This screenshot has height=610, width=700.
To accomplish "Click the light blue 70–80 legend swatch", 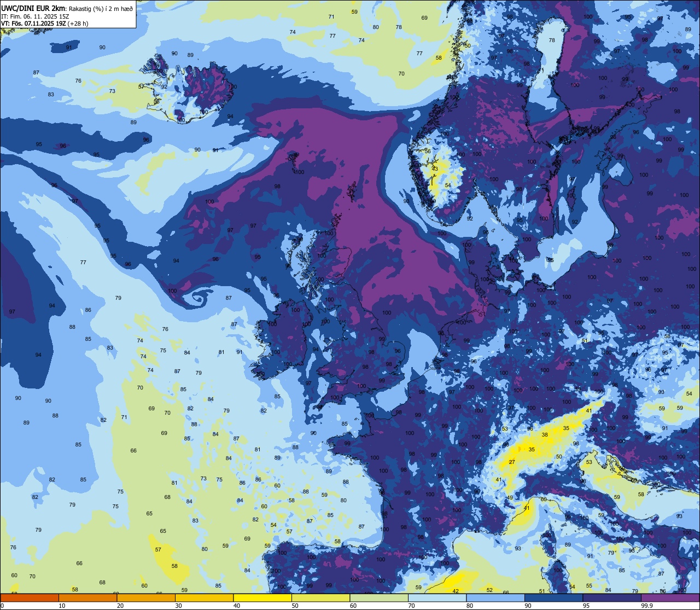I will tap(437, 598).
